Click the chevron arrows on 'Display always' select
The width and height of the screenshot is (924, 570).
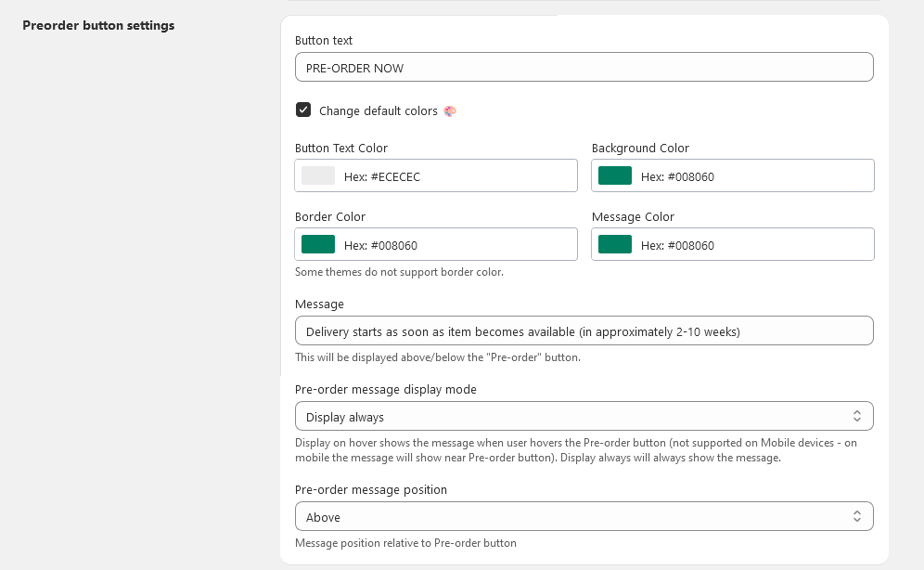point(856,417)
